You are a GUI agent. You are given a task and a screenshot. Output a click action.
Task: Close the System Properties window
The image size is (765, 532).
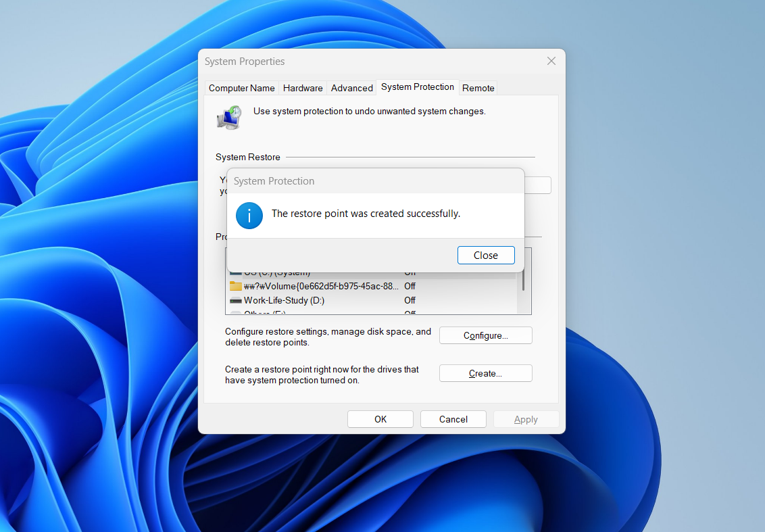pos(551,61)
